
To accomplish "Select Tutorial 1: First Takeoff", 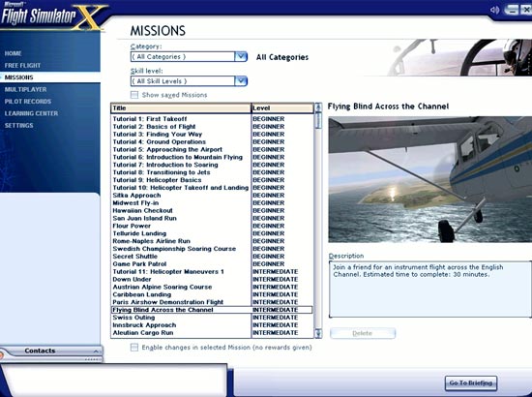I will pyautogui.click(x=212, y=119).
